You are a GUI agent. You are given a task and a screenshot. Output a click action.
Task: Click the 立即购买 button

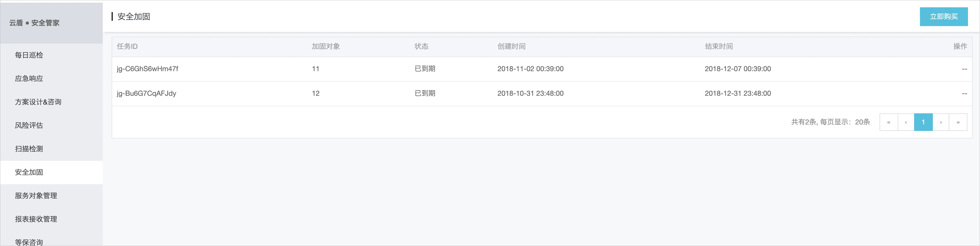[x=943, y=17]
